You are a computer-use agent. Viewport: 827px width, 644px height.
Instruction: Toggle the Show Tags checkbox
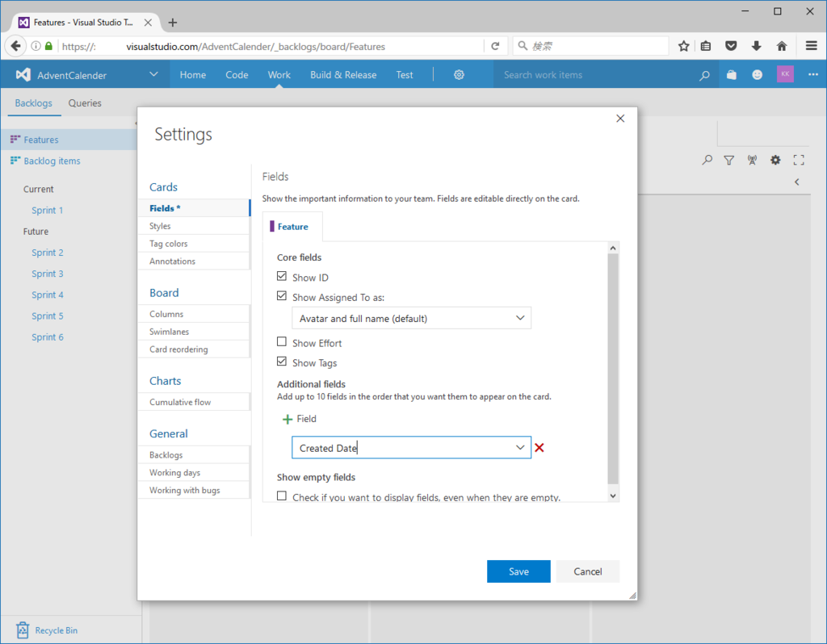pyautogui.click(x=282, y=362)
